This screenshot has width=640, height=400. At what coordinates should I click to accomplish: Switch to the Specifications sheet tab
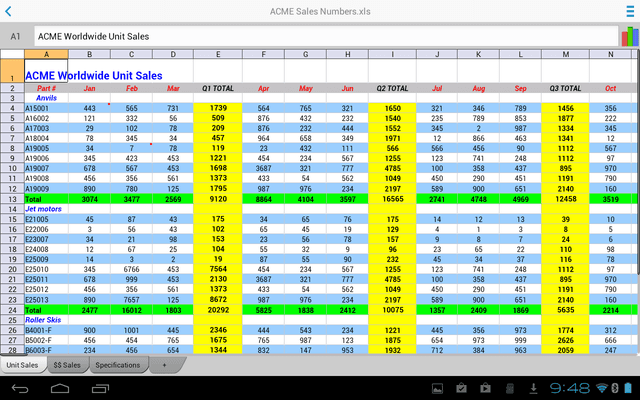(118, 365)
